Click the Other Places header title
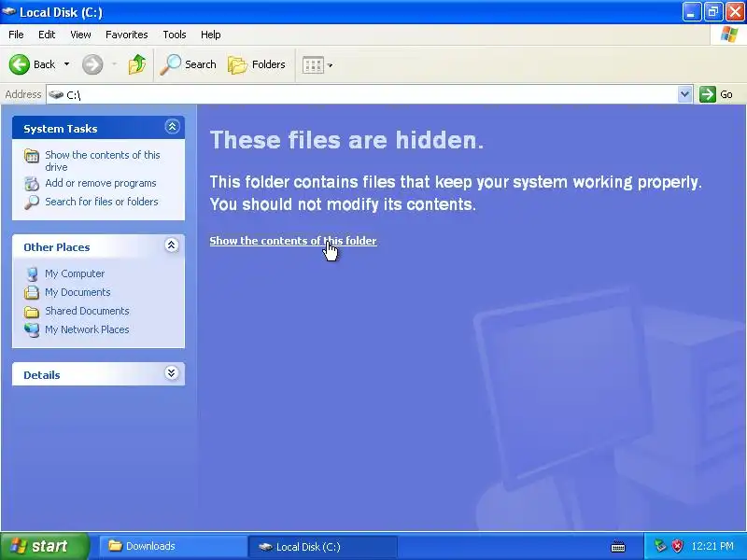 click(x=57, y=247)
